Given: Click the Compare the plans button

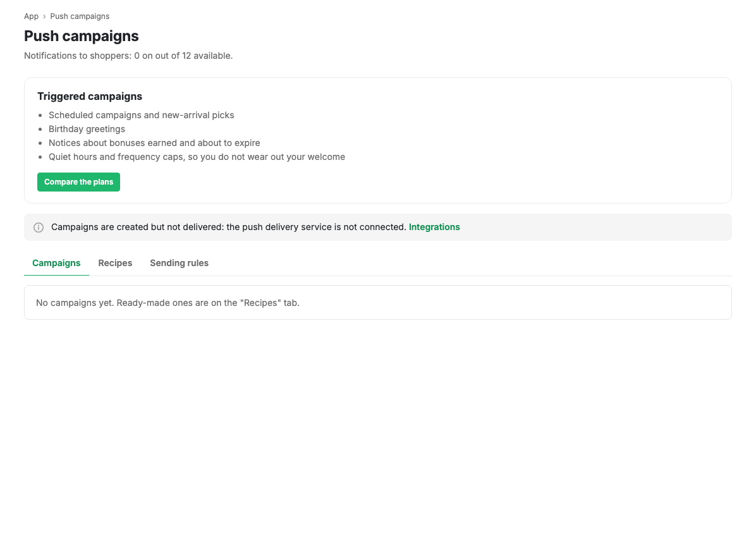Looking at the screenshot, I should [78, 182].
